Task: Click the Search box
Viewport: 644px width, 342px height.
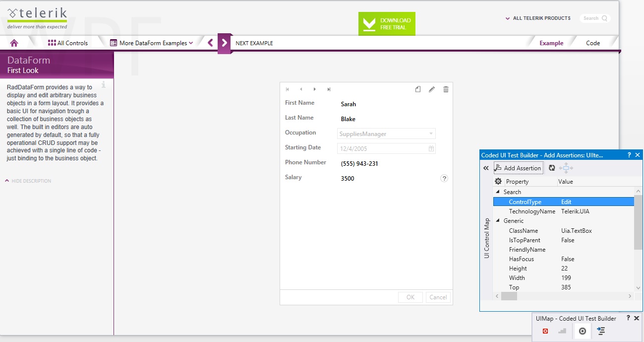Action: [595, 18]
